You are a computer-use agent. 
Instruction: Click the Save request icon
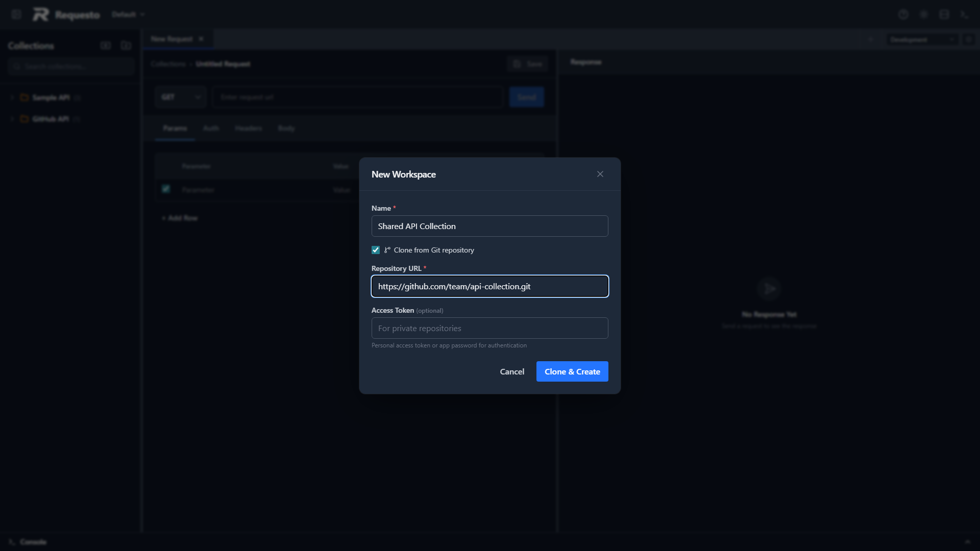coord(517,63)
